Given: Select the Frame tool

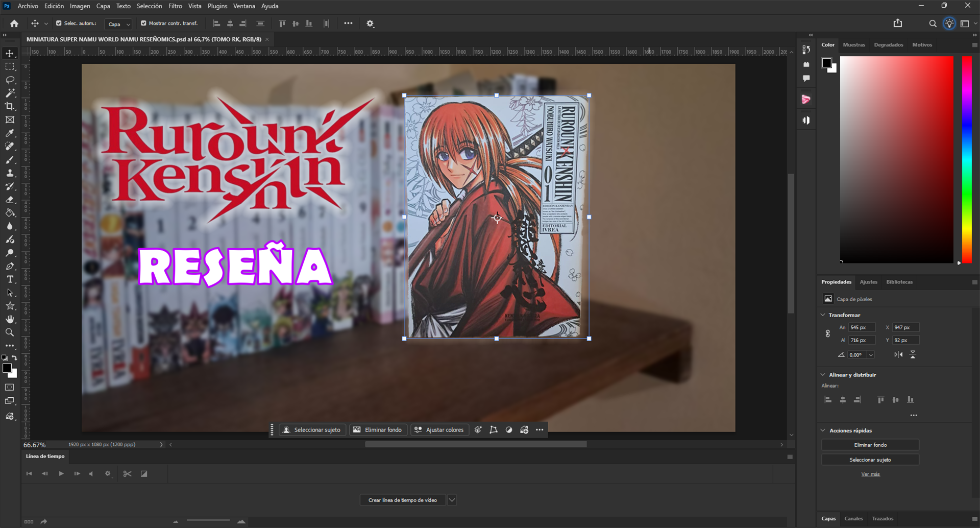Looking at the screenshot, I should point(10,120).
